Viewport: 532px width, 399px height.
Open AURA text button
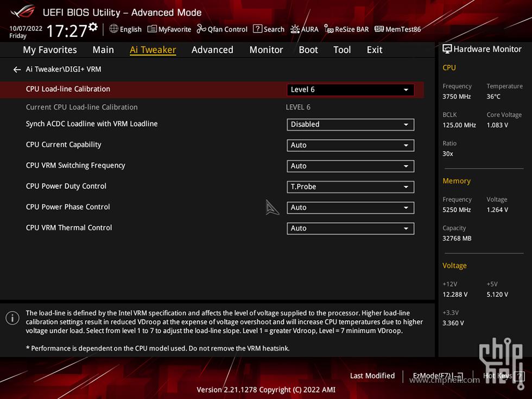tap(310, 29)
